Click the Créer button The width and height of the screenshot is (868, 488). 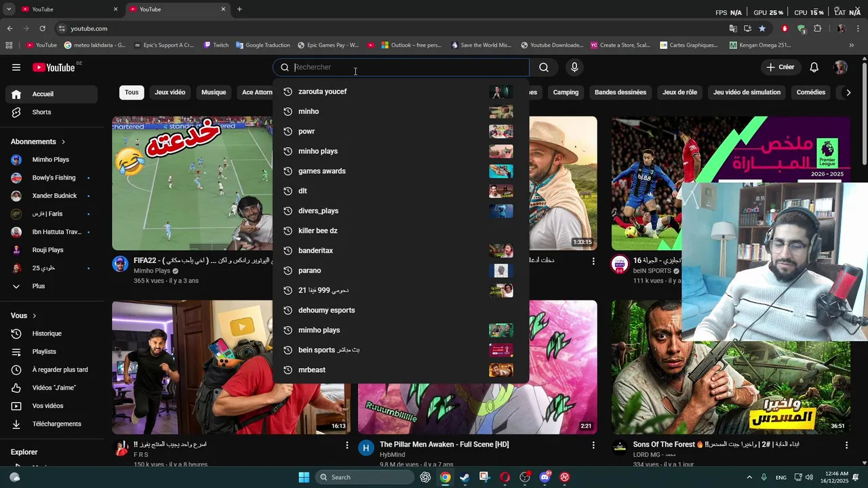[x=781, y=67]
